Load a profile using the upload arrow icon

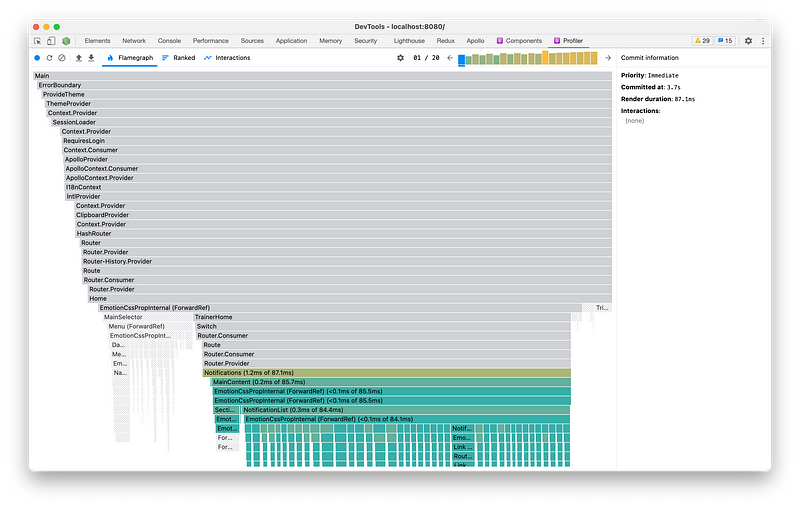79,58
